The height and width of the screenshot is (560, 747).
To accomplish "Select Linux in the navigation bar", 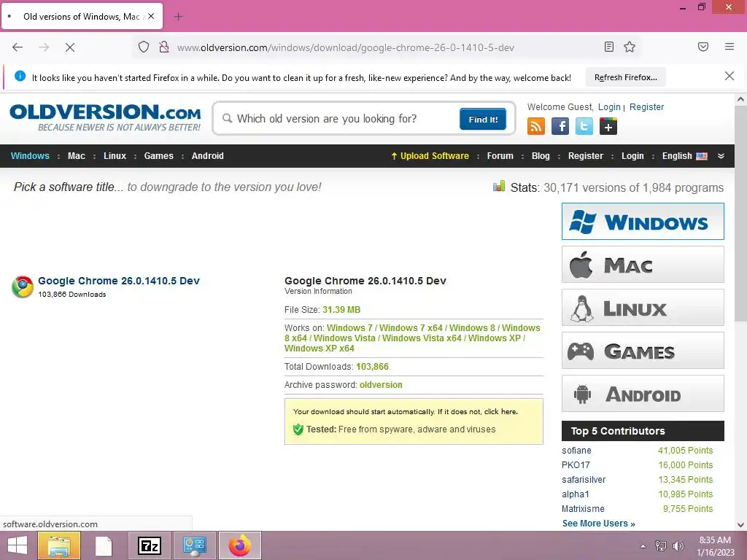I will [115, 156].
